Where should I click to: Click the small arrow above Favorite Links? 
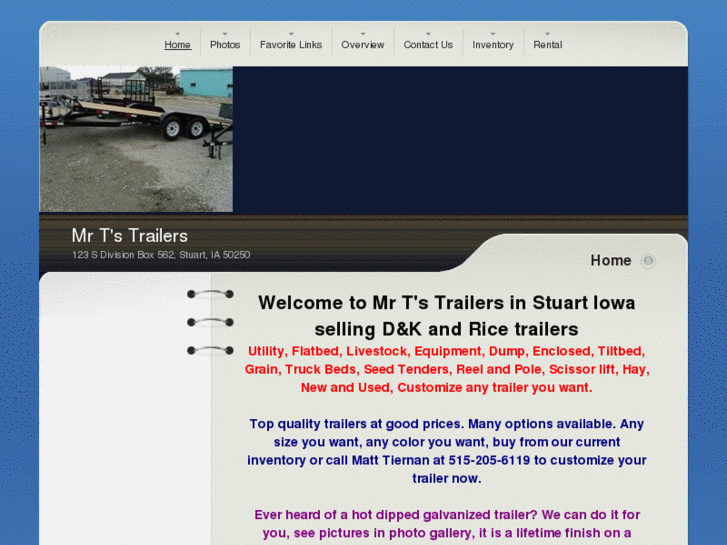tap(291, 34)
